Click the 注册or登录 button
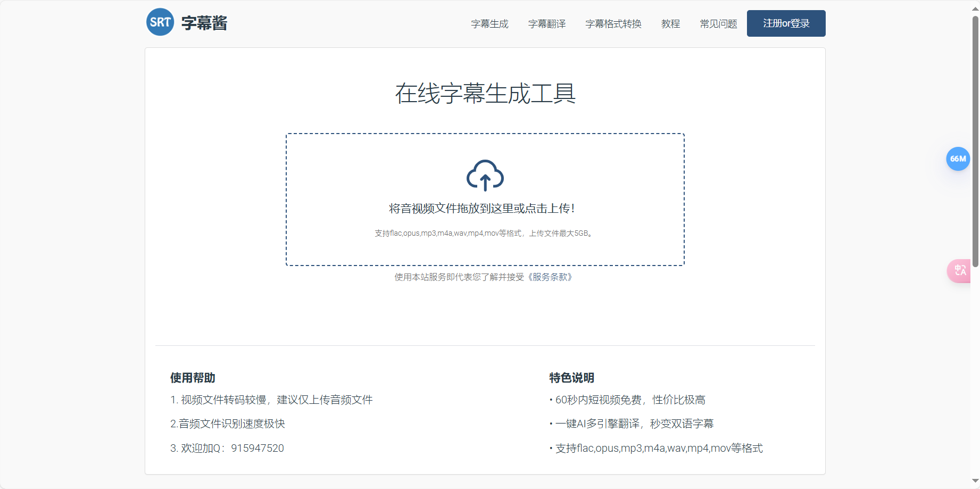Screen dimensions: 980x489 click(x=786, y=23)
